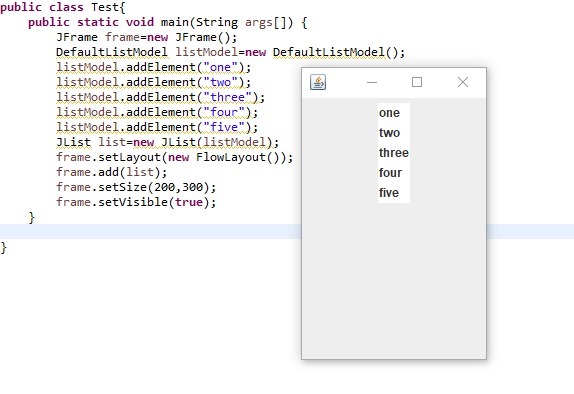Click the addElement("three") code line
574x394 pixels.
(x=160, y=97)
